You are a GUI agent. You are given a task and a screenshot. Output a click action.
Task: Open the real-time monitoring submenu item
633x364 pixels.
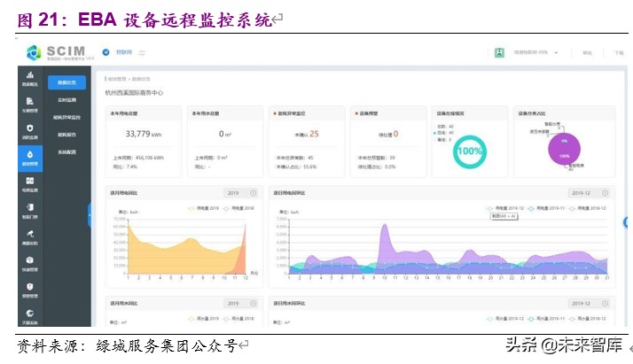coord(66,99)
